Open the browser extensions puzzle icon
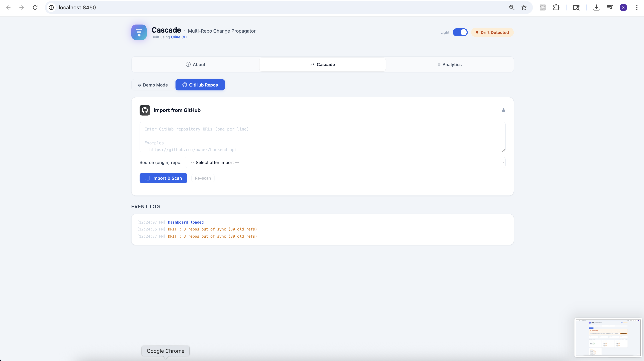The height and width of the screenshot is (361, 644). (x=556, y=7)
